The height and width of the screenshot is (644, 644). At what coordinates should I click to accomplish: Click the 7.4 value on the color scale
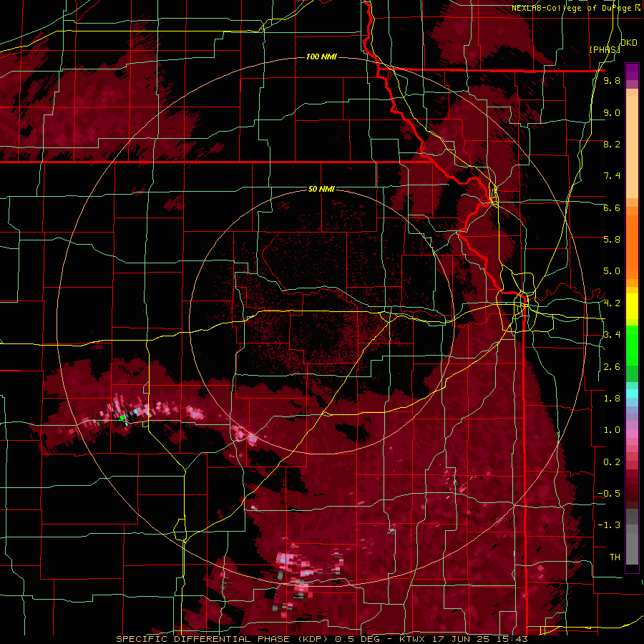pyautogui.click(x=612, y=176)
